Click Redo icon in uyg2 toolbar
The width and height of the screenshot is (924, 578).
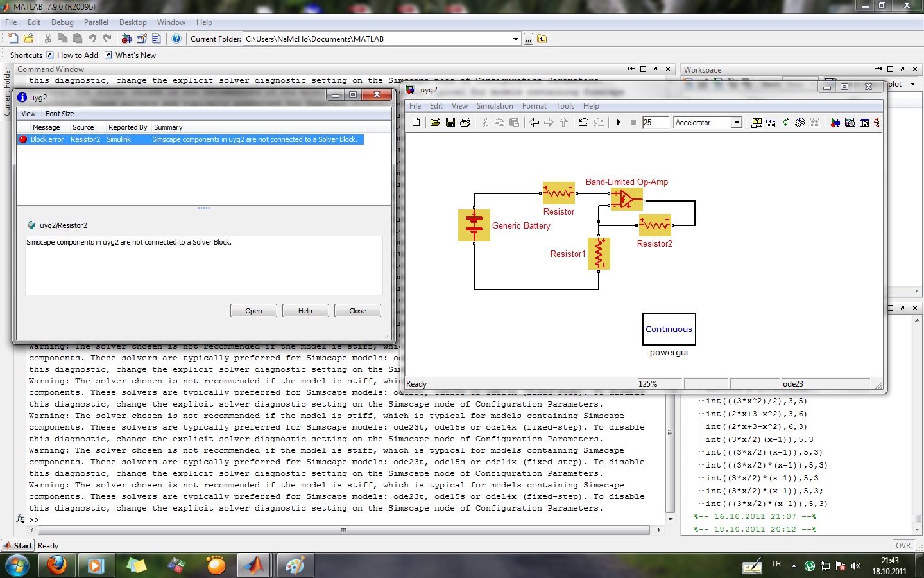pos(599,122)
